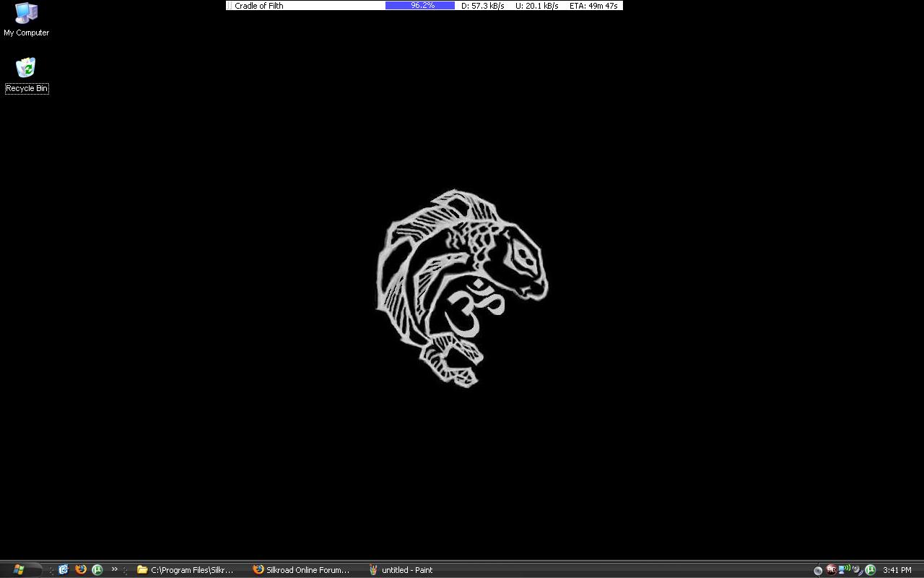The image size is (924, 578).
Task: Click the pause toggle on the Cradle of Filth torrent
Action: pyautogui.click(x=230, y=6)
